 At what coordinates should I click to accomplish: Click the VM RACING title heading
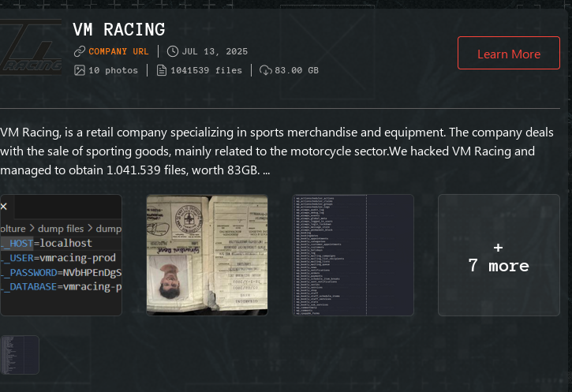119,29
